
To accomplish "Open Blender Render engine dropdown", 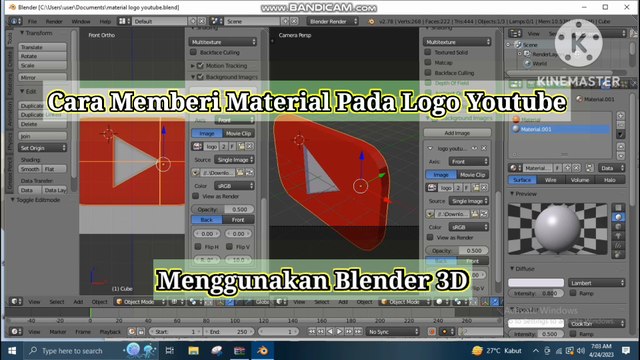I will (333, 21).
